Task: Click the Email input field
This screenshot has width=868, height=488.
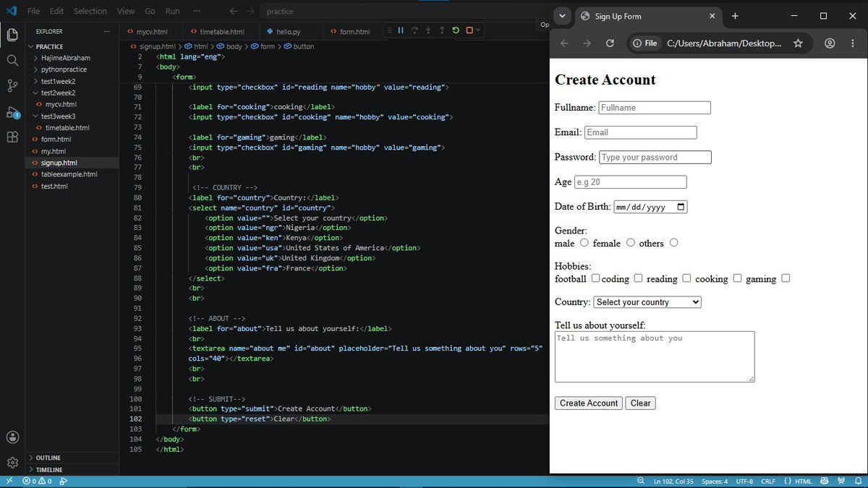Action: (x=641, y=132)
